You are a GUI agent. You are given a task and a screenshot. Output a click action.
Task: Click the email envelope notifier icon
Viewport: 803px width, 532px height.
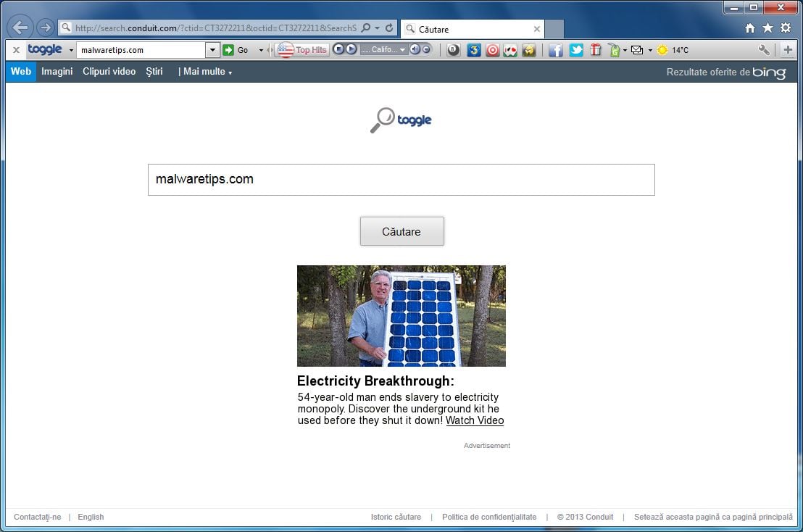click(x=636, y=50)
